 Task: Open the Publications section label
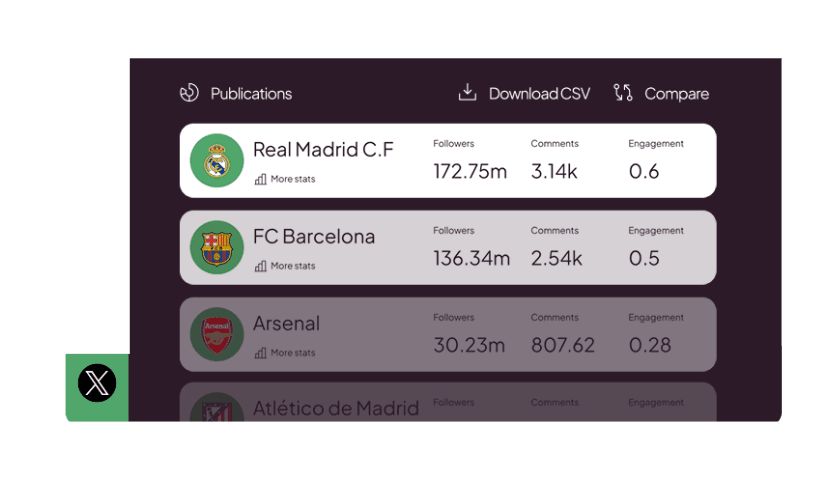coord(251,94)
